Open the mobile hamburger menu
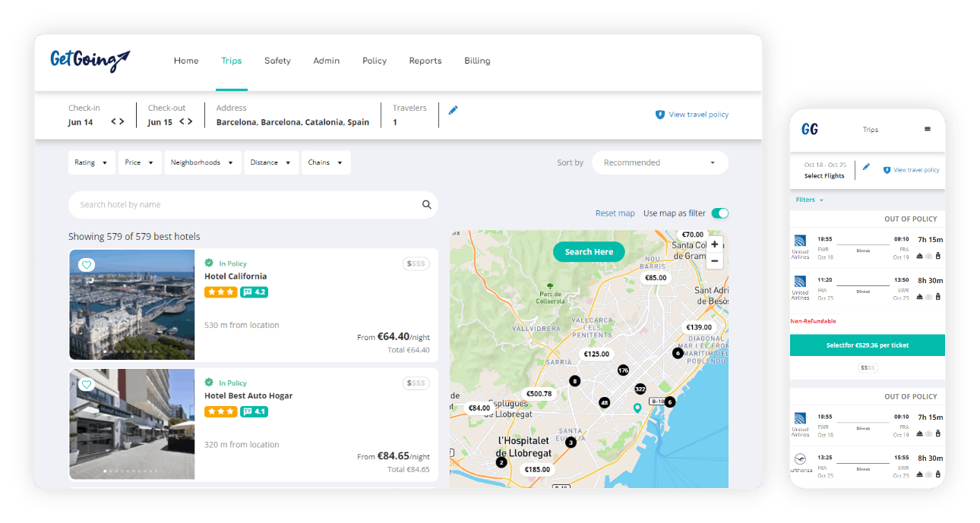 (x=928, y=129)
